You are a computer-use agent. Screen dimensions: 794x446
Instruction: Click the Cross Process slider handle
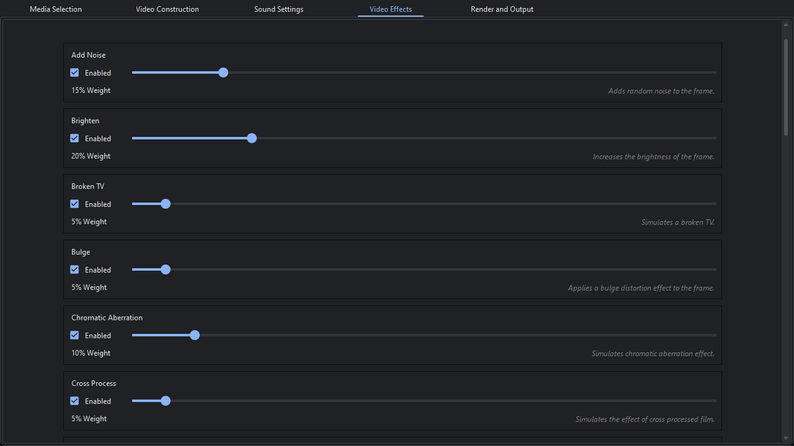pyautogui.click(x=166, y=401)
